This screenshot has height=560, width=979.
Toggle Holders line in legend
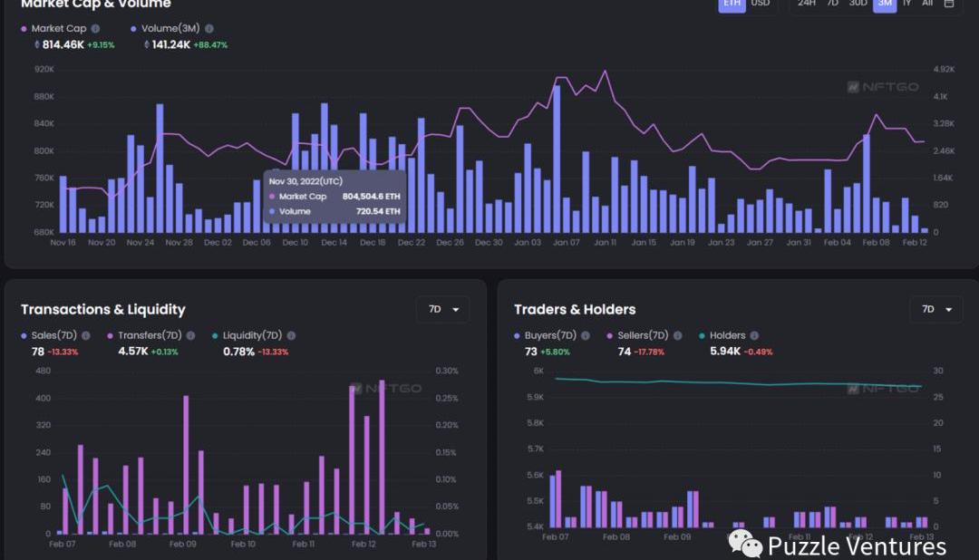click(x=727, y=335)
